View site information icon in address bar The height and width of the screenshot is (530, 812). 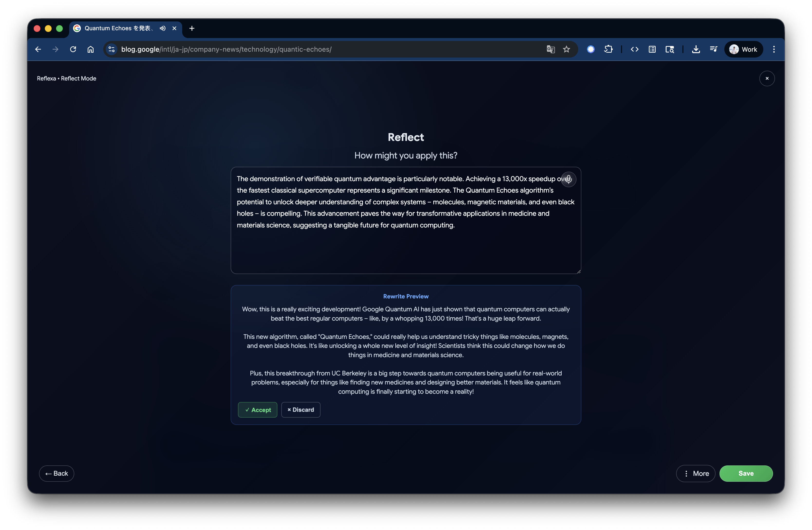[x=112, y=49]
